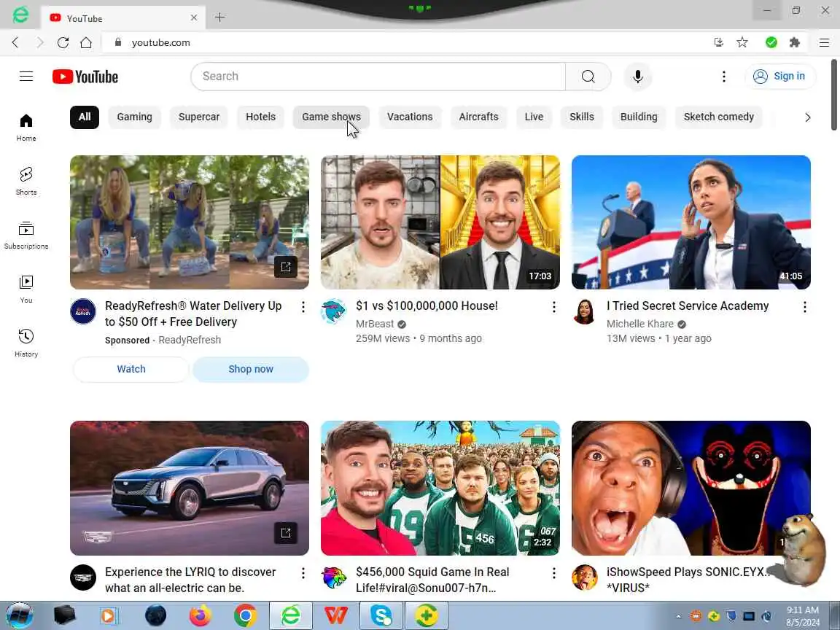Click the iShowSpeed channel avatar
Screen dimensions: 840x630
(x=585, y=577)
